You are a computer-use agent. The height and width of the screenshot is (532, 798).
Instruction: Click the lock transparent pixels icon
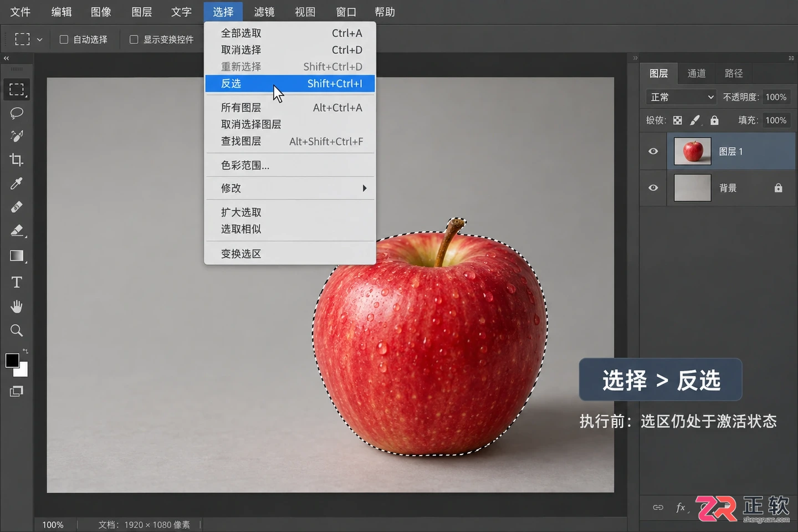click(678, 120)
